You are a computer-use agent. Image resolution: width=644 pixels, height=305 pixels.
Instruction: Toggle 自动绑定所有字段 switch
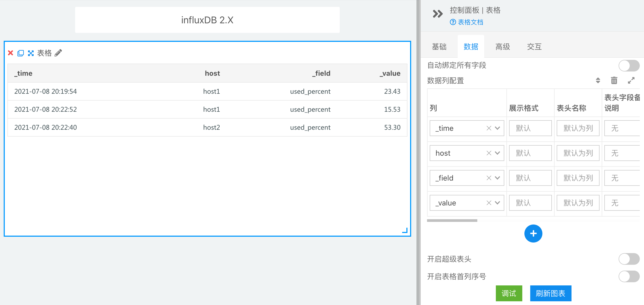point(629,65)
